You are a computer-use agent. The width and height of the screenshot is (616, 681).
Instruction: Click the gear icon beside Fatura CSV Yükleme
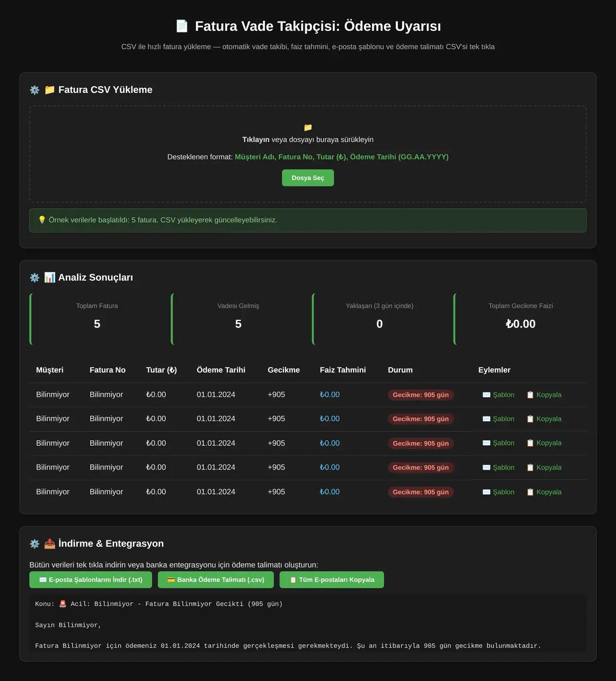click(34, 90)
